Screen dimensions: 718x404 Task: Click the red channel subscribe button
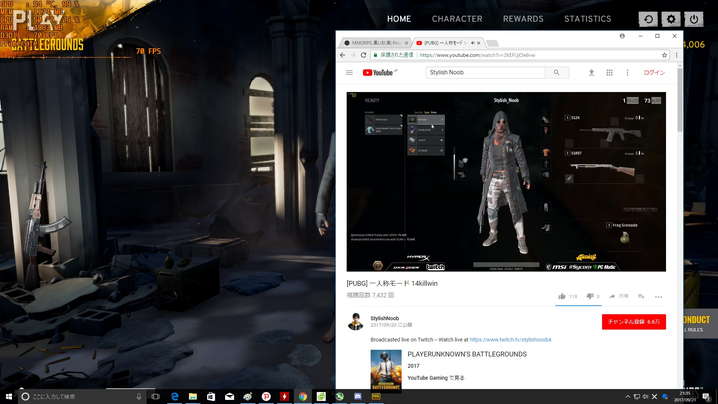(x=634, y=322)
